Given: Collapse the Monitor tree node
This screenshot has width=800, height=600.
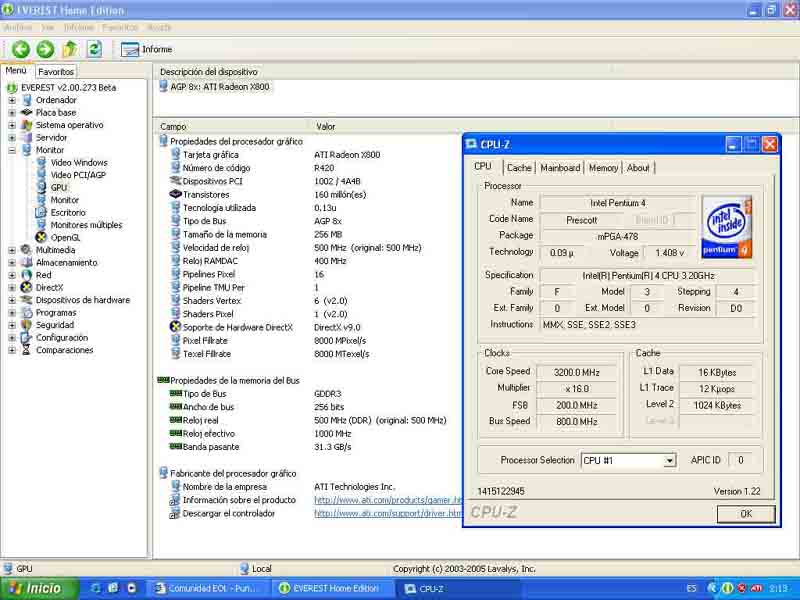Looking at the screenshot, I should [12, 150].
